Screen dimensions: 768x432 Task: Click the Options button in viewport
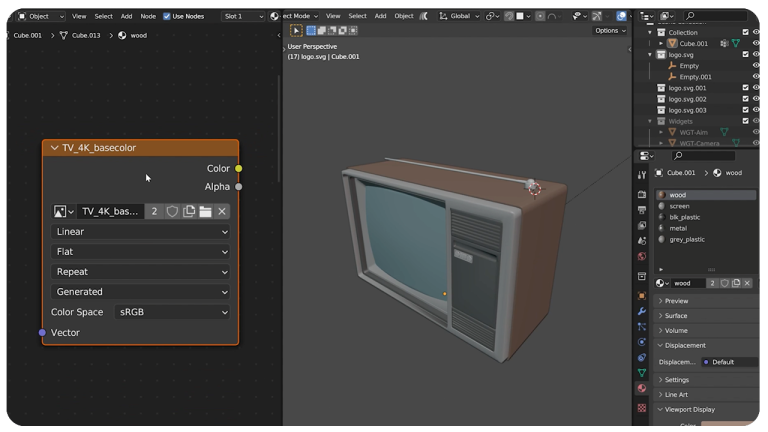pyautogui.click(x=610, y=30)
